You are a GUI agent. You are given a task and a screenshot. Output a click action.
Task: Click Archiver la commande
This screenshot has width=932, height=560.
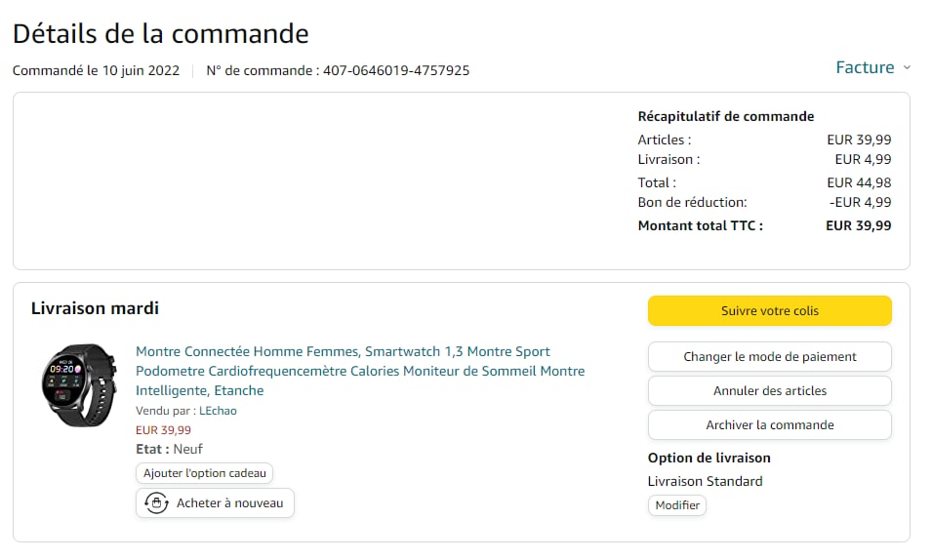[x=769, y=425]
